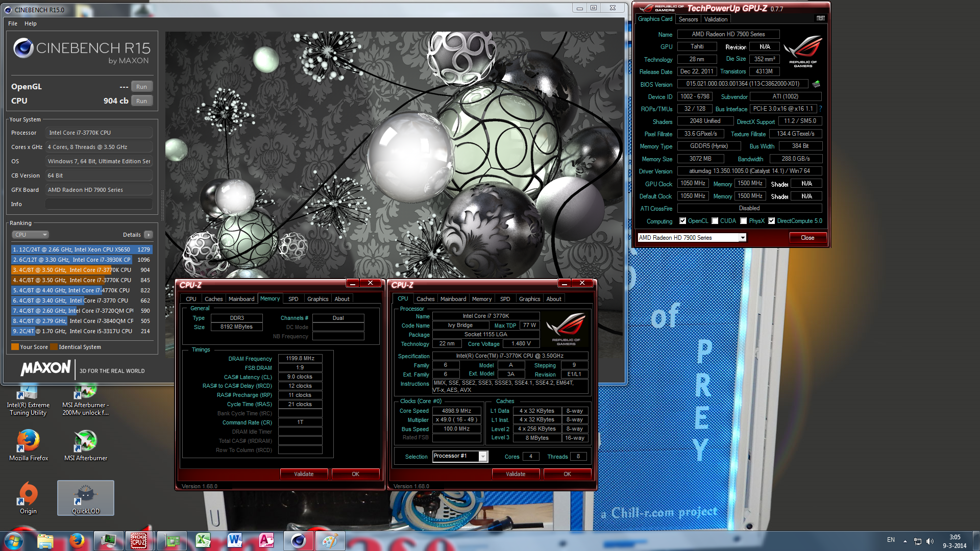980x551 pixels.
Task: Open Paint from the taskbar
Action: pos(330,541)
